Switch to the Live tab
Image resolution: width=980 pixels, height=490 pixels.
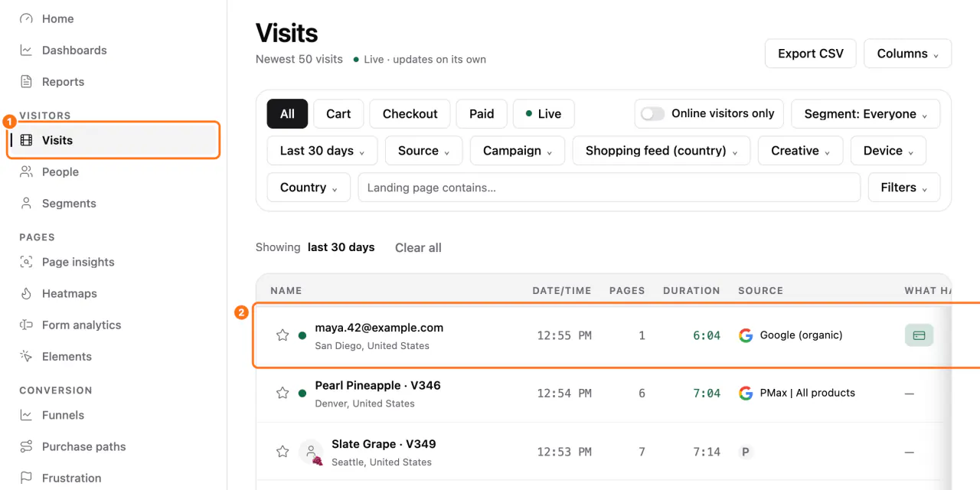(x=544, y=114)
